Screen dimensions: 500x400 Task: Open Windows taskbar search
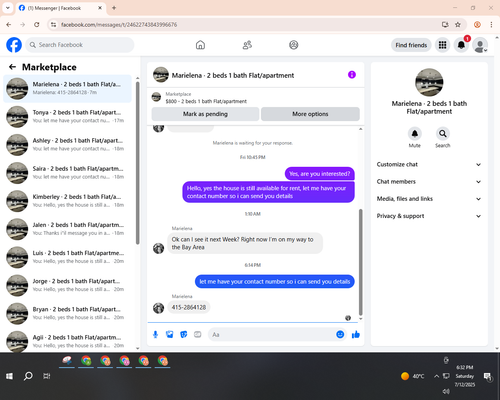click(28, 376)
